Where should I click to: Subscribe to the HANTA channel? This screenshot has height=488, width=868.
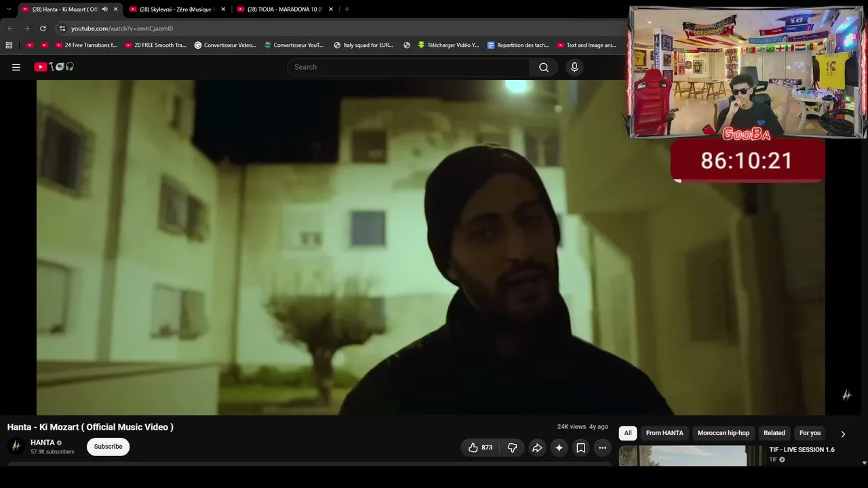point(108,447)
